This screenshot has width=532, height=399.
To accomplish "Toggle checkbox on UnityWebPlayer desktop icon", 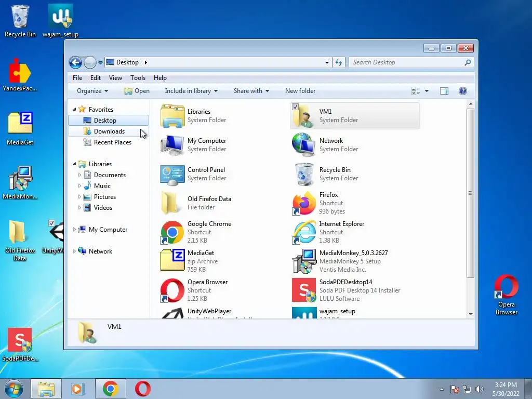I will click(x=51, y=223).
